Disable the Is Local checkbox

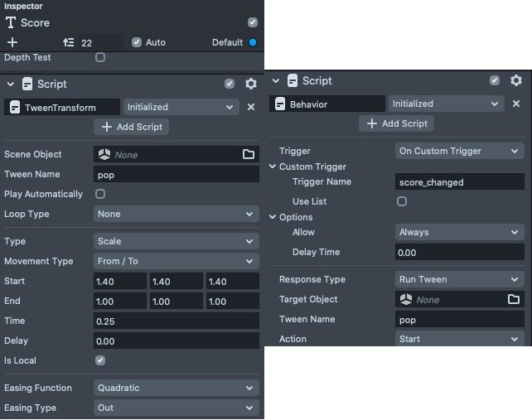[x=100, y=360]
